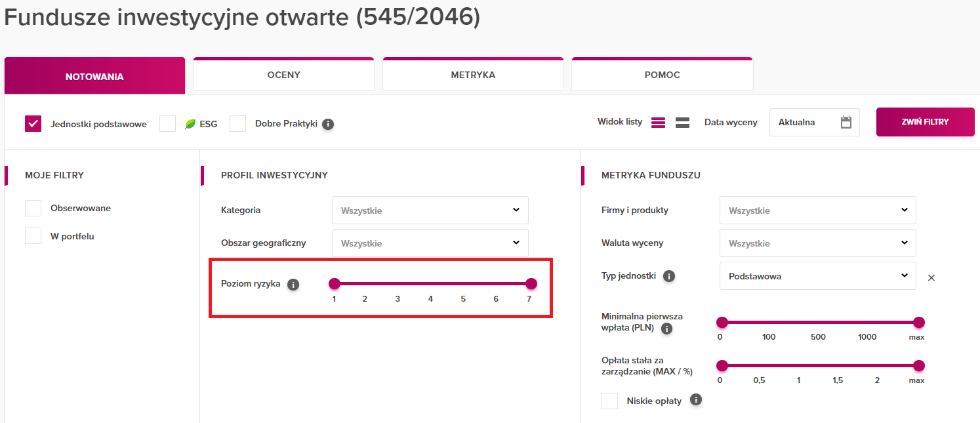The width and height of the screenshot is (980, 423).
Task: Open calendar icon in Data wyceny field
Action: tap(846, 122)
